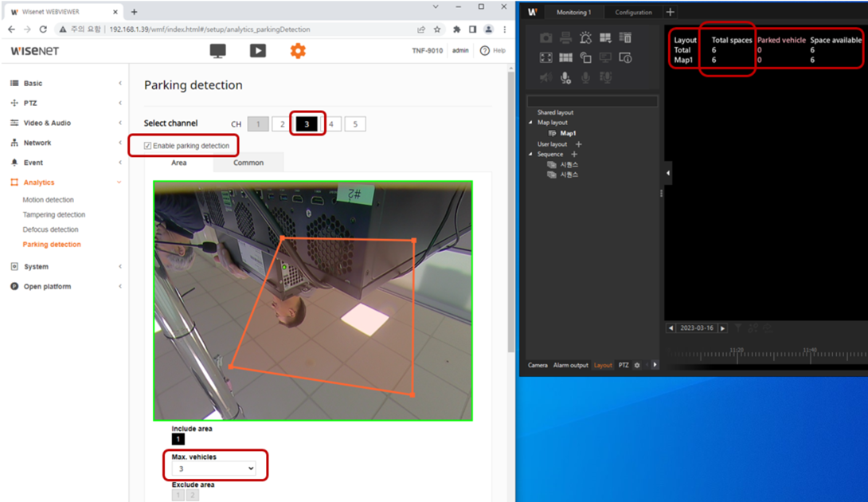Open Motion detection settings

[48, 200]
